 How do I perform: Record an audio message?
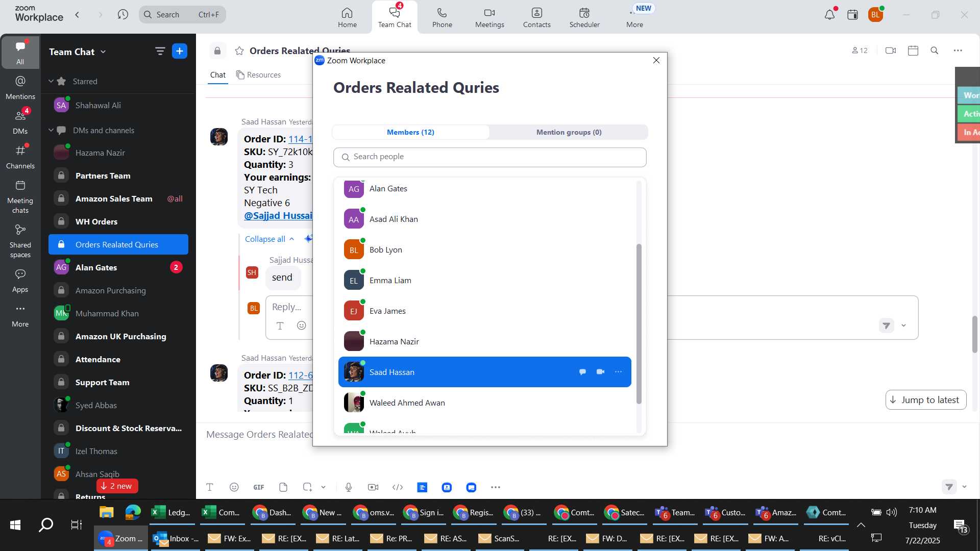[x=349, y=487]
